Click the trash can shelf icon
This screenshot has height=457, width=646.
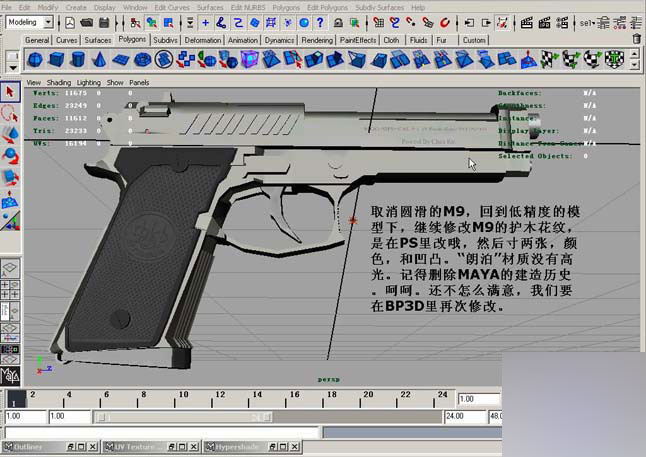pos(637,39)
